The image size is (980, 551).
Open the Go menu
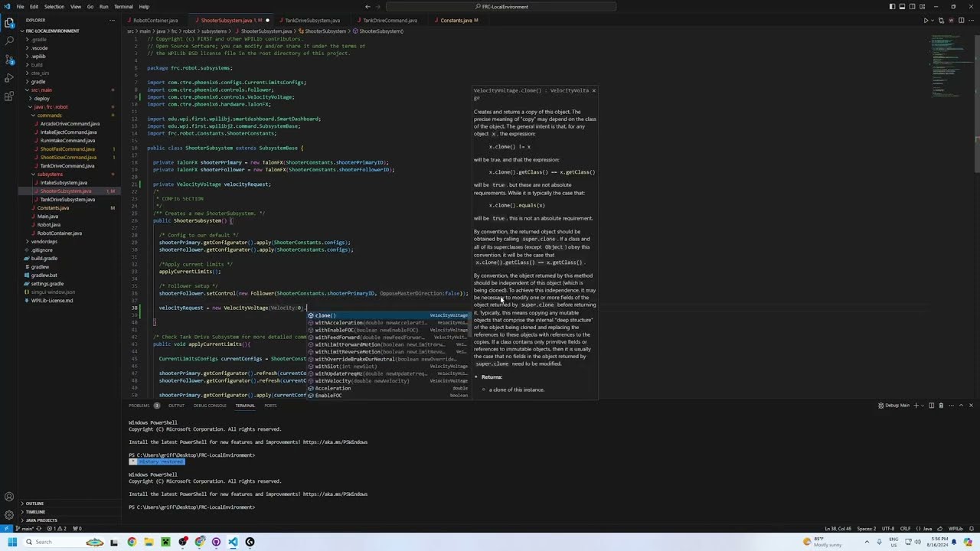[90, 6]
